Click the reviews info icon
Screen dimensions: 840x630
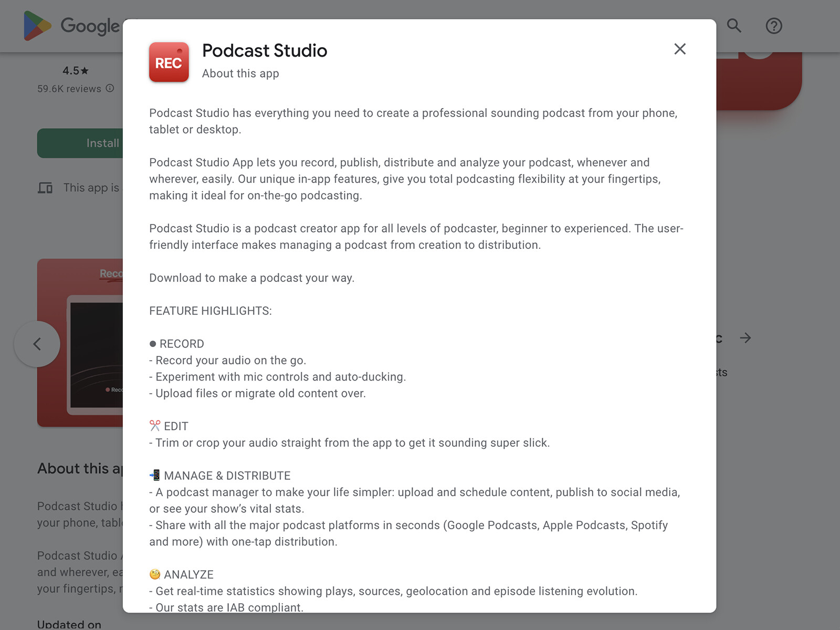(x=110, y=88)
